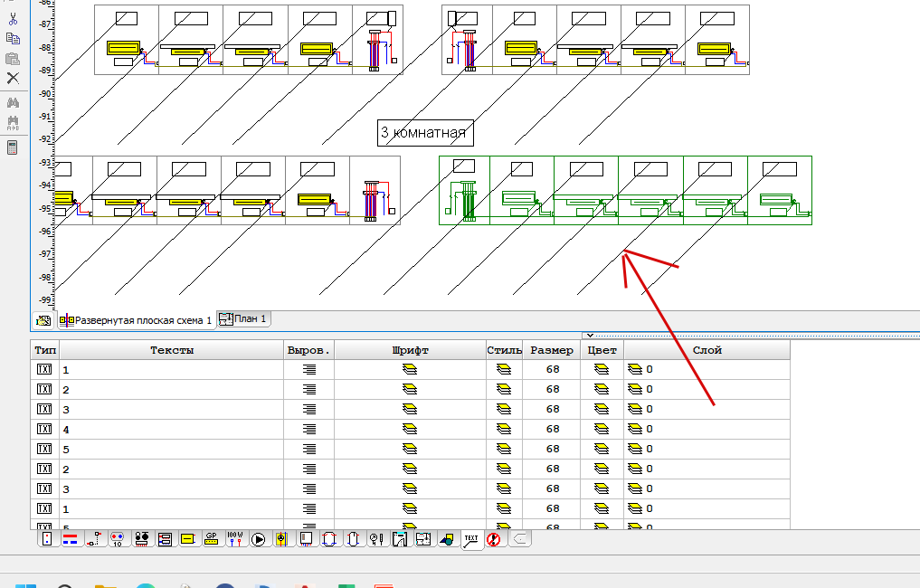Click the circled play arrow tool
Viewport: 920px width, 588px height.
[x=258, y=539]
